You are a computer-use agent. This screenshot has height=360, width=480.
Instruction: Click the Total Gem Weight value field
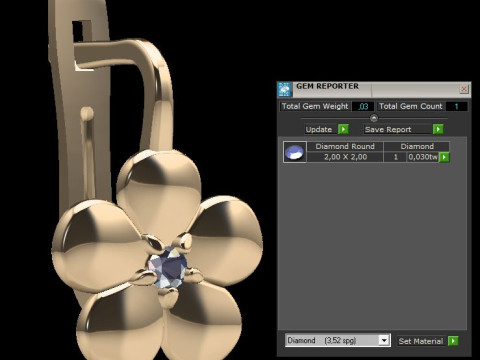point(363,106)
